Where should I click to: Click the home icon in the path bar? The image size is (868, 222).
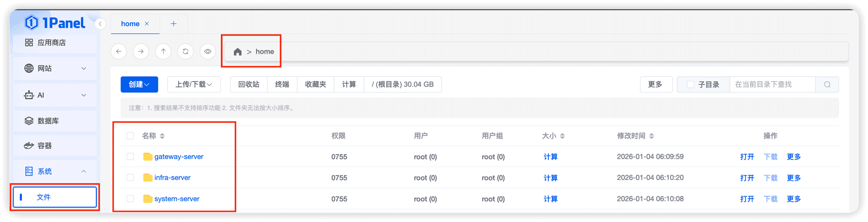coord(238,52)
